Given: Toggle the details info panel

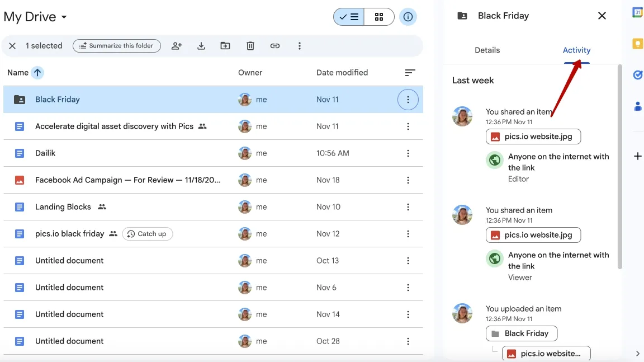Looking at the screenshot, I should click(x=408, y=17).
